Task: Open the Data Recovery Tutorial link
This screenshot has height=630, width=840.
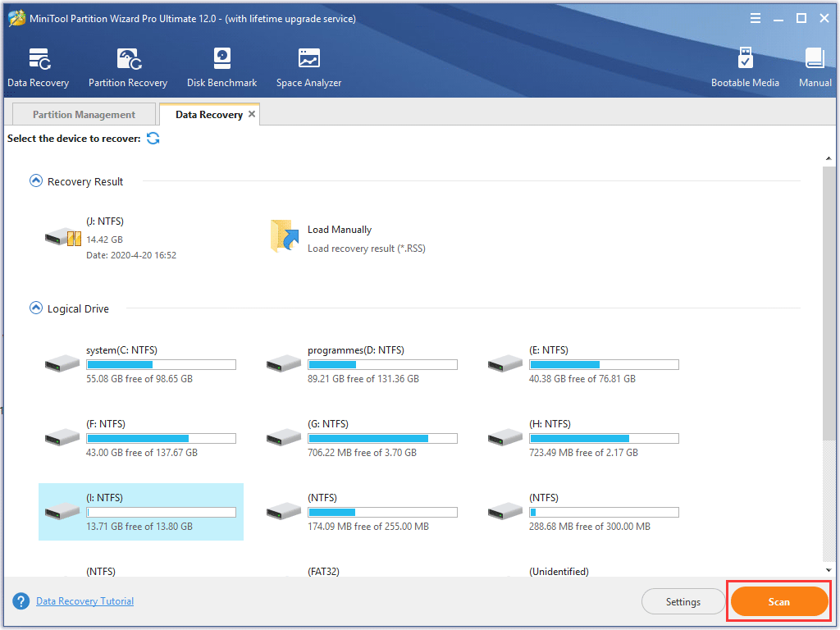Action: click(84, 601)
